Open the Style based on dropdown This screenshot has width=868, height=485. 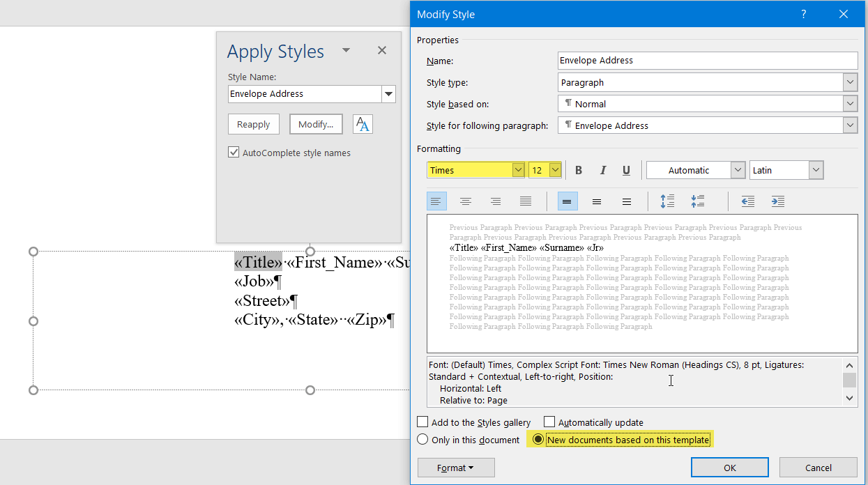click(850, 104)
